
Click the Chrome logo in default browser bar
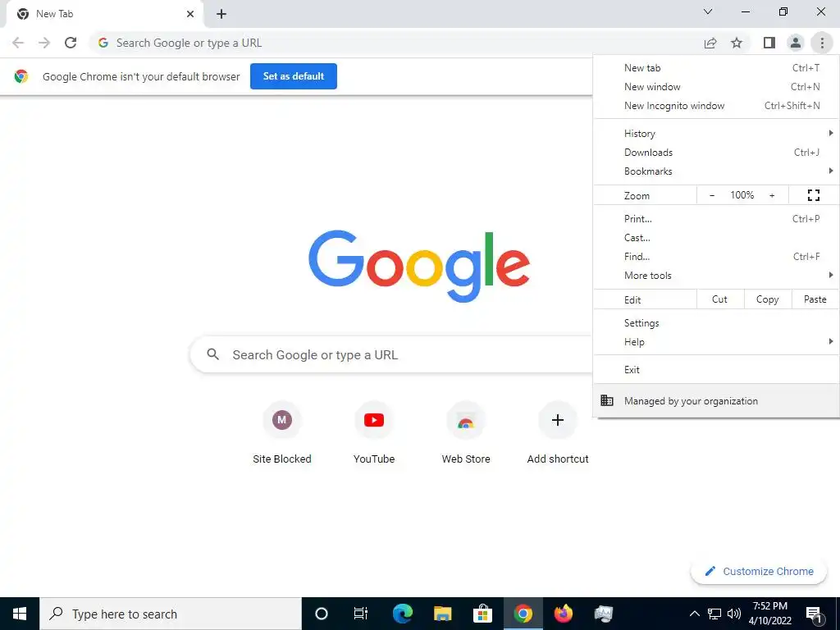click(21, 76)
